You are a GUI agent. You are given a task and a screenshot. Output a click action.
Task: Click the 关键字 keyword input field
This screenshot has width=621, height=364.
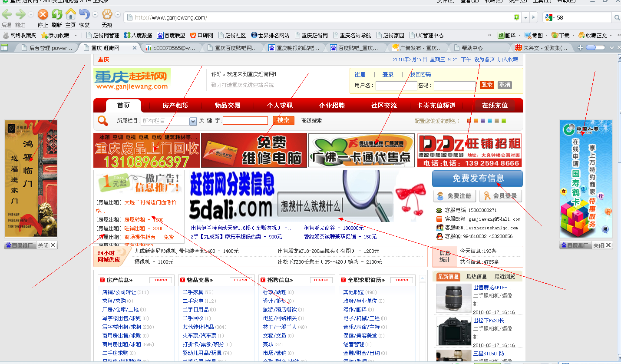click(245, 121)
